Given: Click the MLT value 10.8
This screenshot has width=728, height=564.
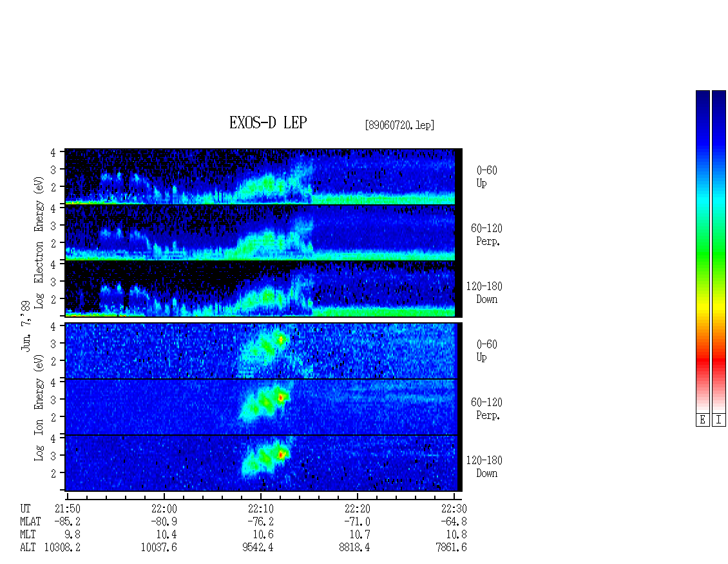Looking at the screenshot, I should click(x=456, y=535).
